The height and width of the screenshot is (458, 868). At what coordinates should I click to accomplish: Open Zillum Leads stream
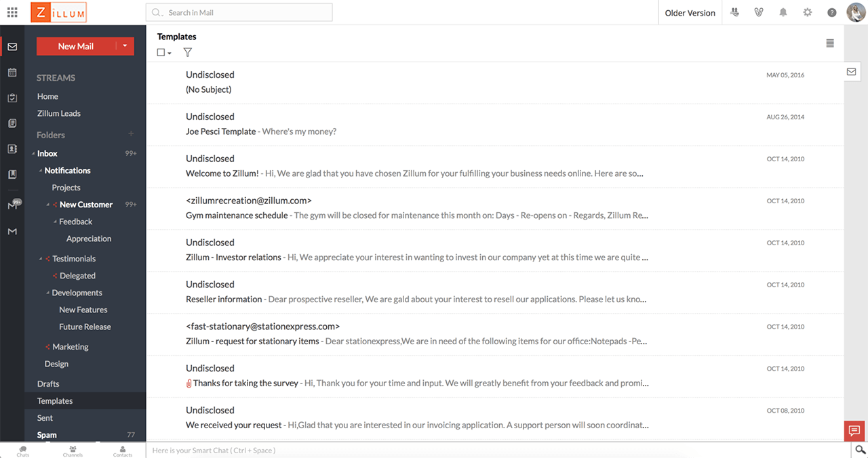[x=59, y=113]
